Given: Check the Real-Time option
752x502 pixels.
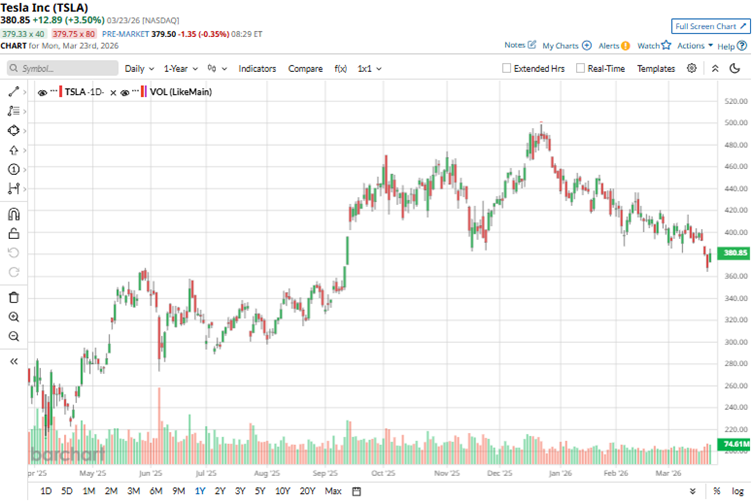Looking at the screenshot, I should (580, 69).
